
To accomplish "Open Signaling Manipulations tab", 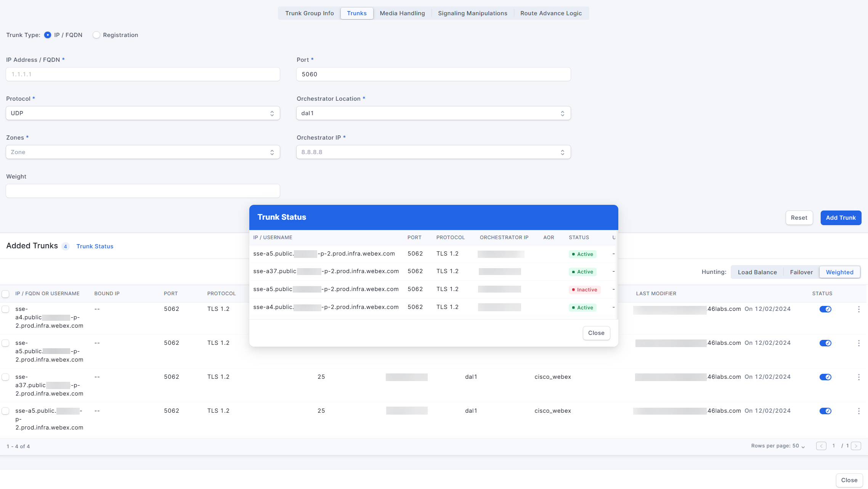I will tap(472, 13).
